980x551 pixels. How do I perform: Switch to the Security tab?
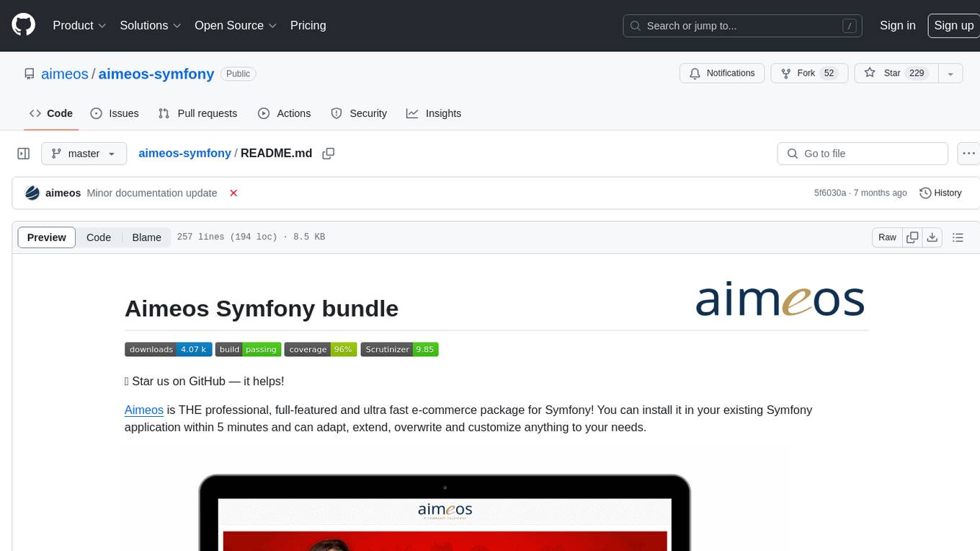pos(359,113)
